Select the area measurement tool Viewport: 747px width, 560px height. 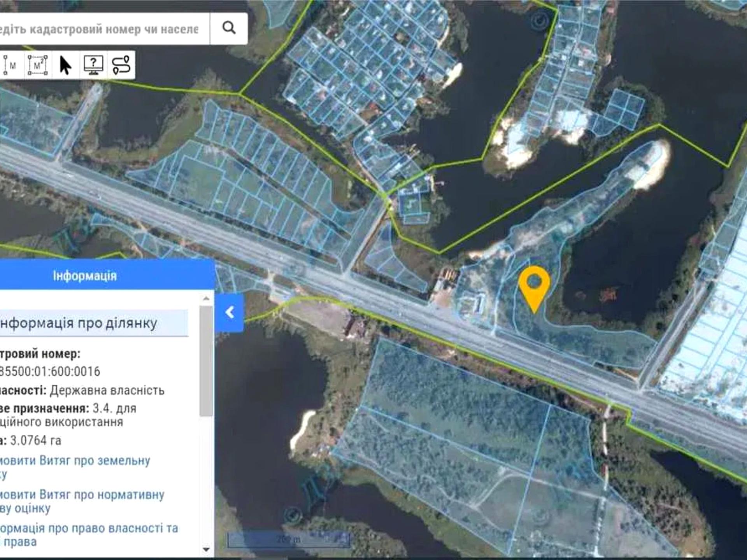[38, 65]
